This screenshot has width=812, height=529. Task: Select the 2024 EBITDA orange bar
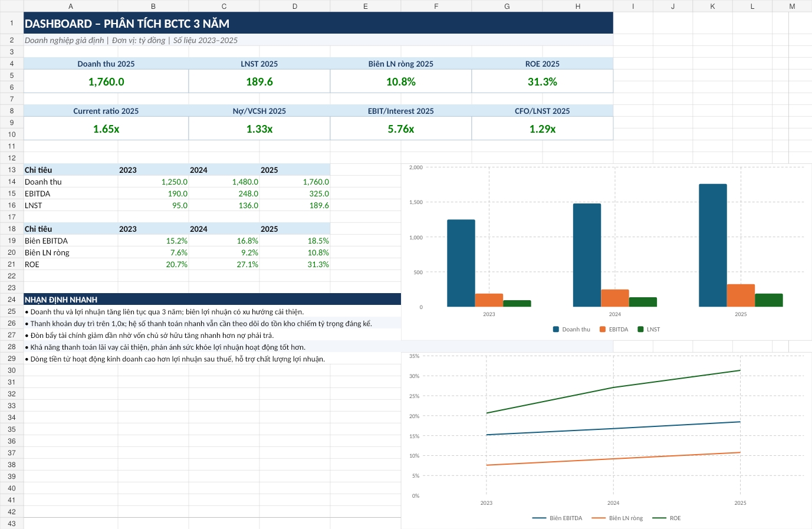pyautogui.click(x=615, y=298)
